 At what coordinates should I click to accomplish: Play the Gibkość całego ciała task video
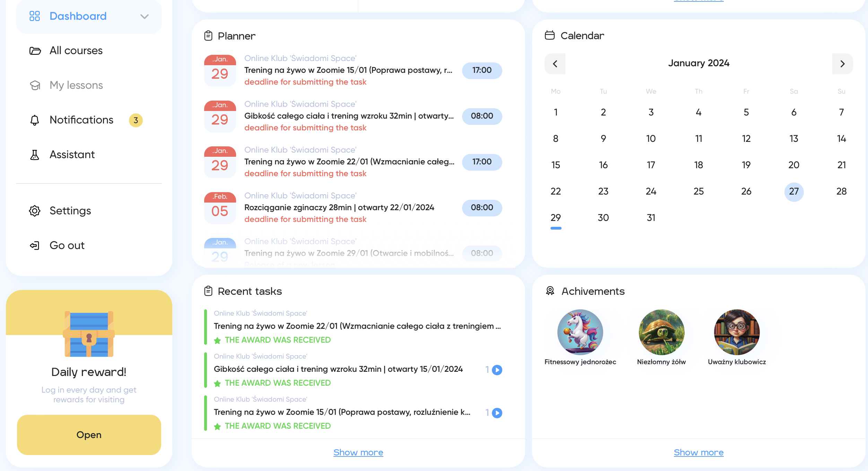pos(497,370)
